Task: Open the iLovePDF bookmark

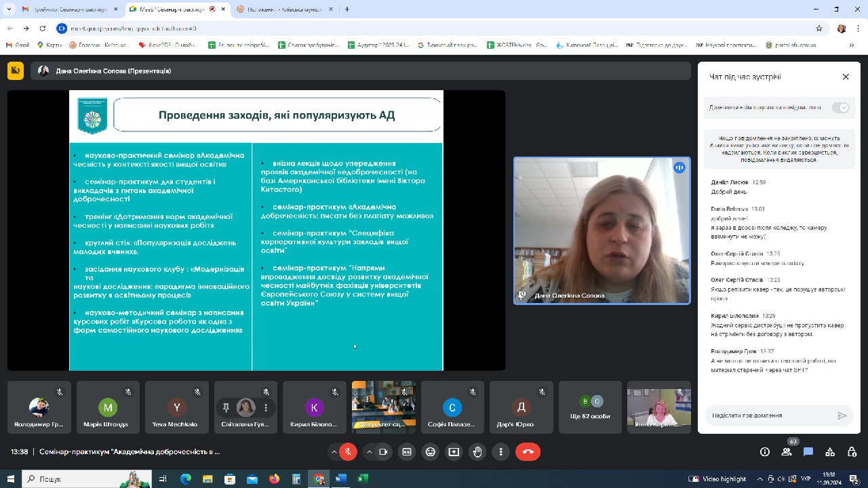Action: tap(168, 45)
